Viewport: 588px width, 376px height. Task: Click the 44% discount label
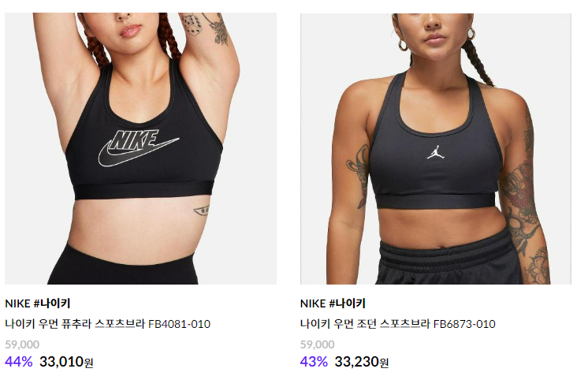19,362
